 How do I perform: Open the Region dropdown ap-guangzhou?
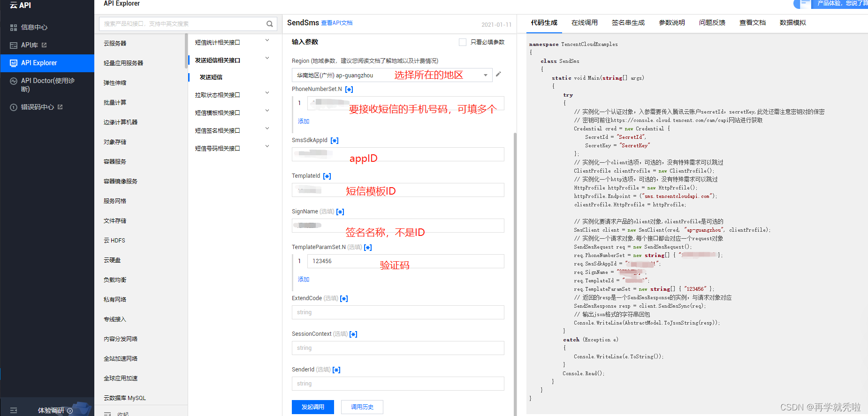(392, 75)
